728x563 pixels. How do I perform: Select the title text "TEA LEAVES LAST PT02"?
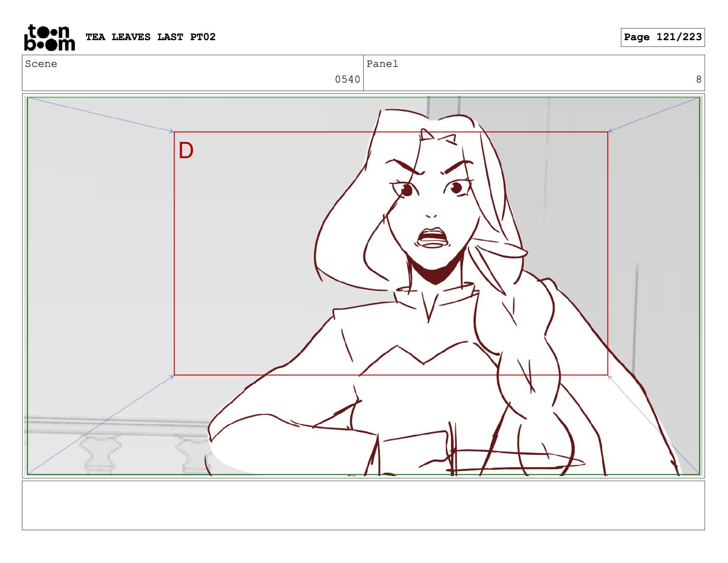[150, 37]
